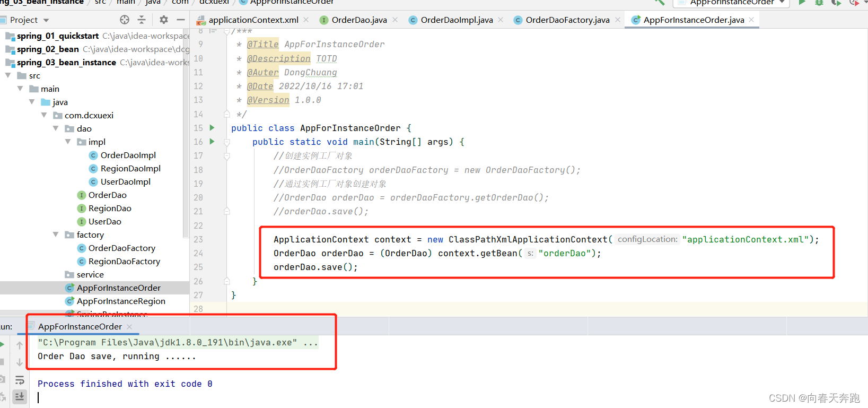Image resolution: width=868 pixels, height=408 pixels.
Task: Close the OrderDaoImpl.java tab
Action: coord(501,20)
